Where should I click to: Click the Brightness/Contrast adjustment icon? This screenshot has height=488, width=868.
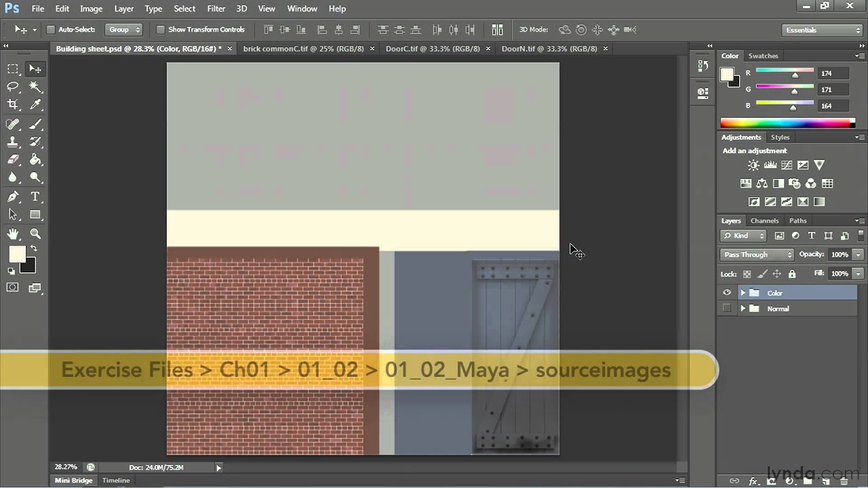[x=753, y=165]
